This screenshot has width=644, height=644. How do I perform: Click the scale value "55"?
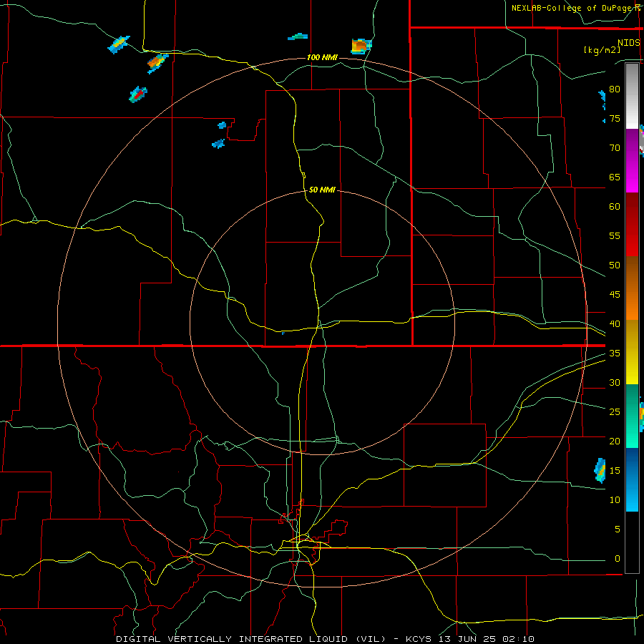coord(615,235)
